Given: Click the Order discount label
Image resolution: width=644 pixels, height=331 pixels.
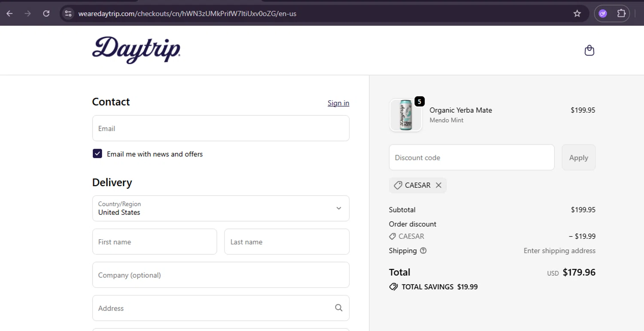Looking at the screenshot, I should [413, 224].
